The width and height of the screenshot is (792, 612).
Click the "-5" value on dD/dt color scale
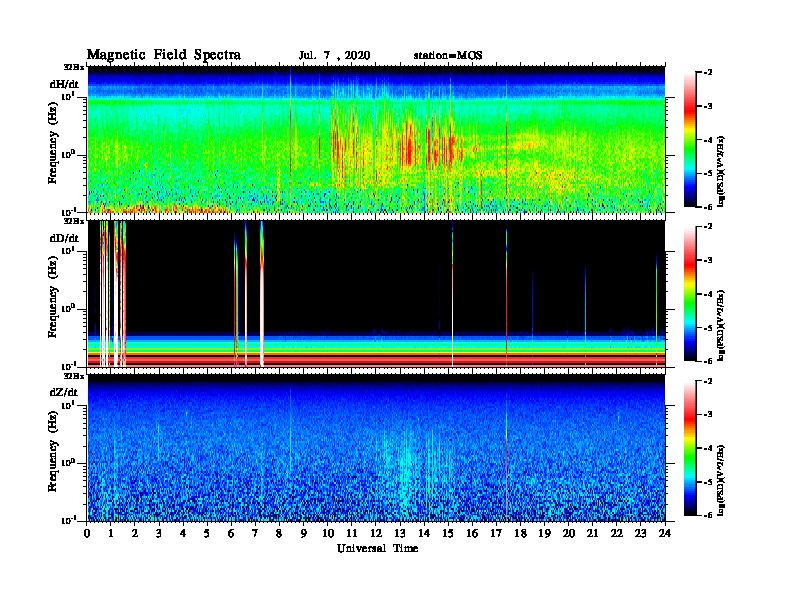708,328
